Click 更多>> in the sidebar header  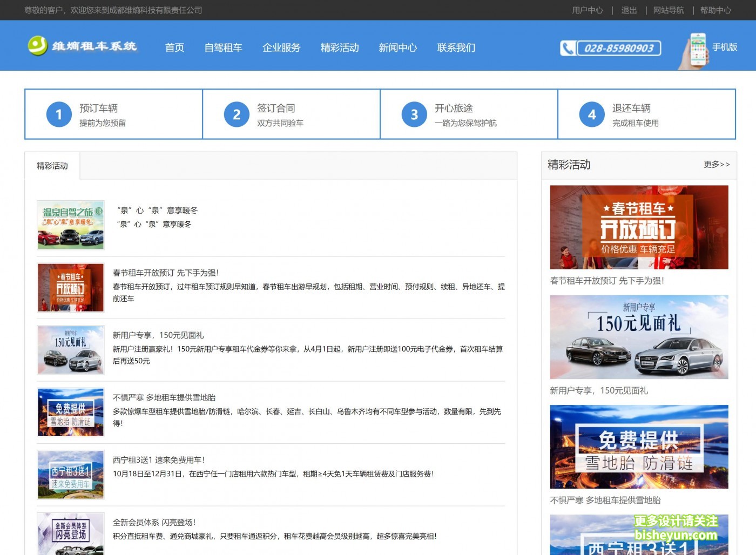[717, 164]
